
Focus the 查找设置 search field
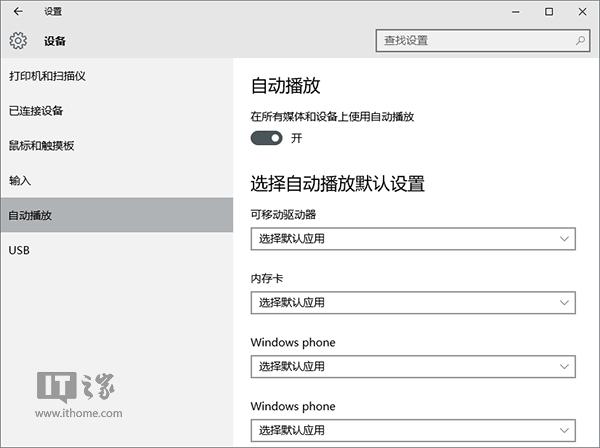click(483, 41)
